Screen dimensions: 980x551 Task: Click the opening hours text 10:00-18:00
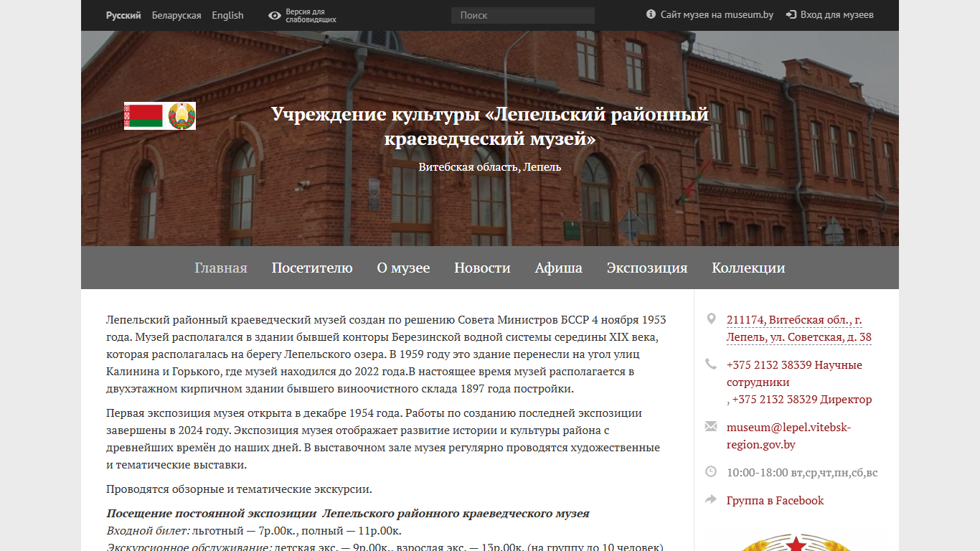point(802,473)
